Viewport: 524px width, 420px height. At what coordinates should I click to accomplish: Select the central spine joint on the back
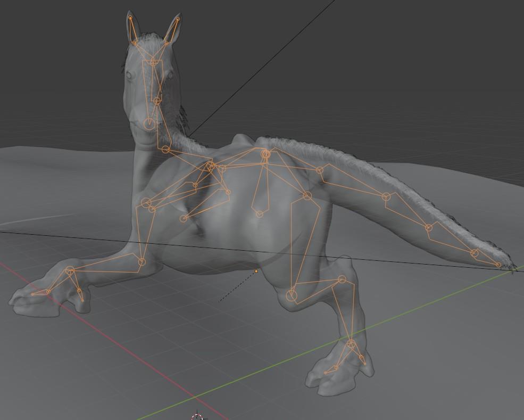coord(266,154)
